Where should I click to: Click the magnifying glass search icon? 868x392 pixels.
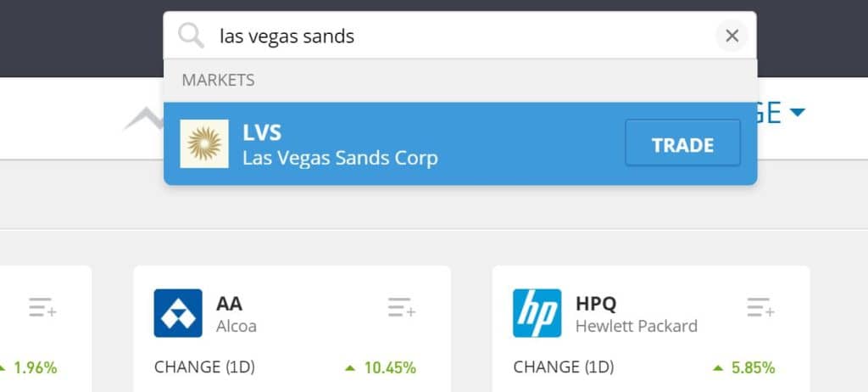tap(191, 36)
